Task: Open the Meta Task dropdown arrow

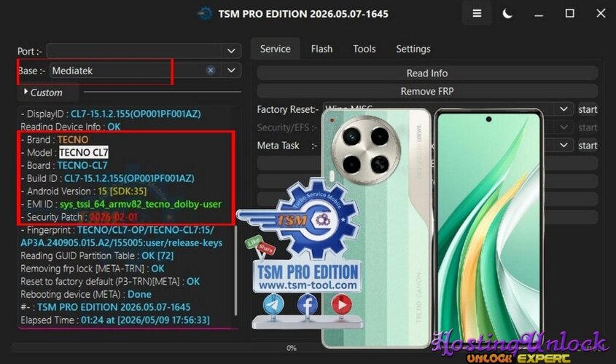Action: pyautogui.click(x=564, y=145)
